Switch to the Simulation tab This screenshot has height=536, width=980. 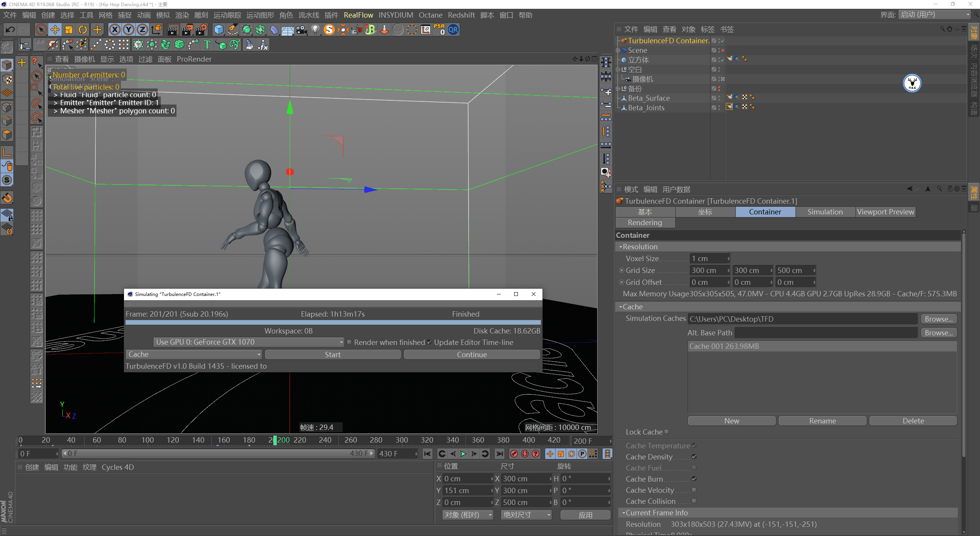point(825,212)
